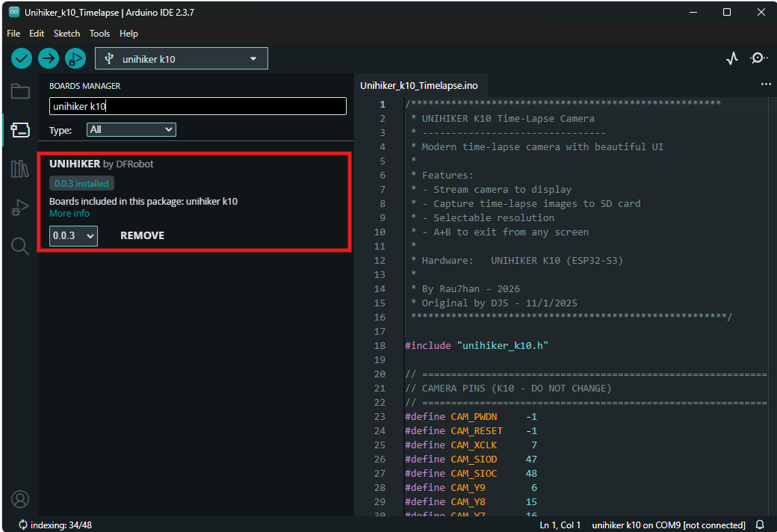Click the 'indexing: 34/48' status text
The height and width of the screenshot is (532, 777).
pyautogui.click(x=61, y=525)
